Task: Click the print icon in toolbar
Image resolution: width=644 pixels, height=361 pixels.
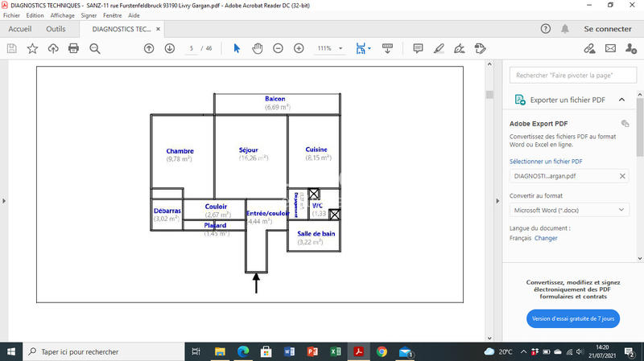Action: pyautogui.click(x=74, y=48)
